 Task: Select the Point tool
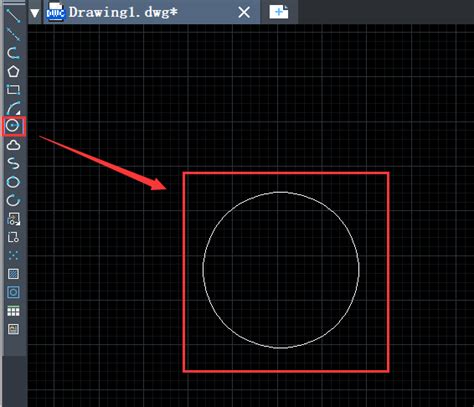click(x=13, y=256)
